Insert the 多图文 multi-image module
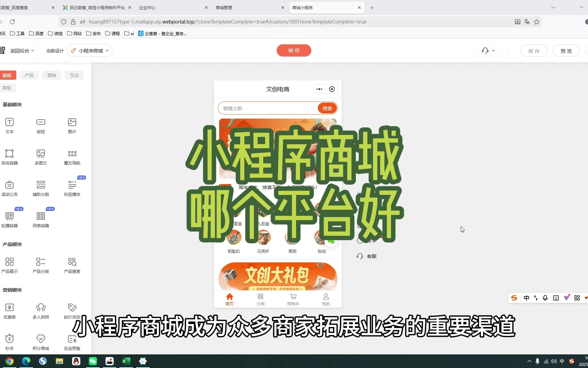 pos(41,157)
